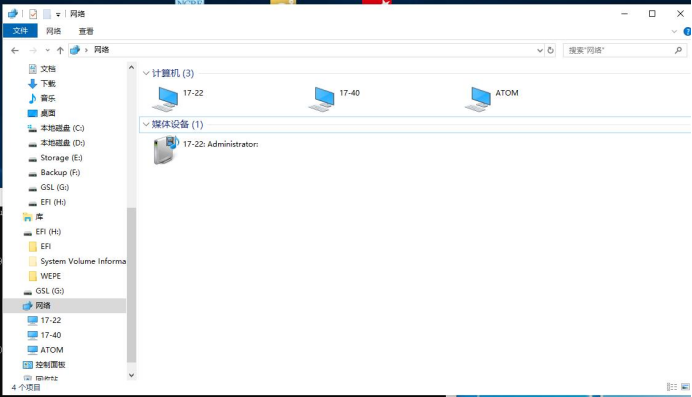Open the quick access toolbar dropdown
Image resolution: width=692 pixels, height=397 pixels.
pyautogui.click(x=58, y=15)
